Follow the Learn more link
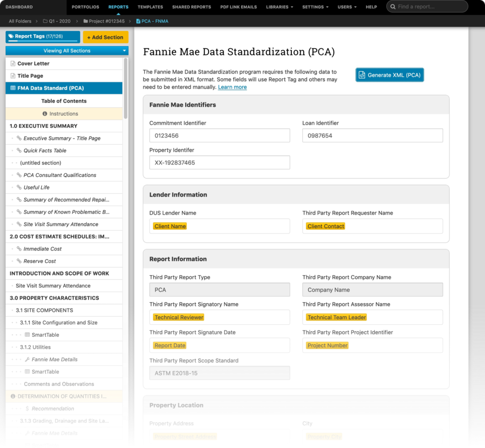485x448 pixels. tap(232, 87)
